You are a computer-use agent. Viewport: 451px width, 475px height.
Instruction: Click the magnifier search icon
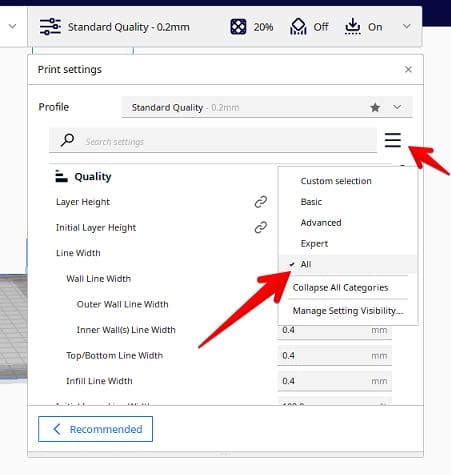pyautogui.click(x=67, y=140)
